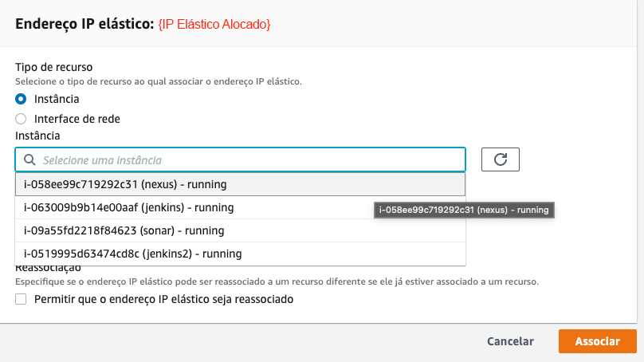Click the magnifier icon in instance search
Image resolution: width=644 pixels, height=362 pixels.
click(x=29, y=160)
